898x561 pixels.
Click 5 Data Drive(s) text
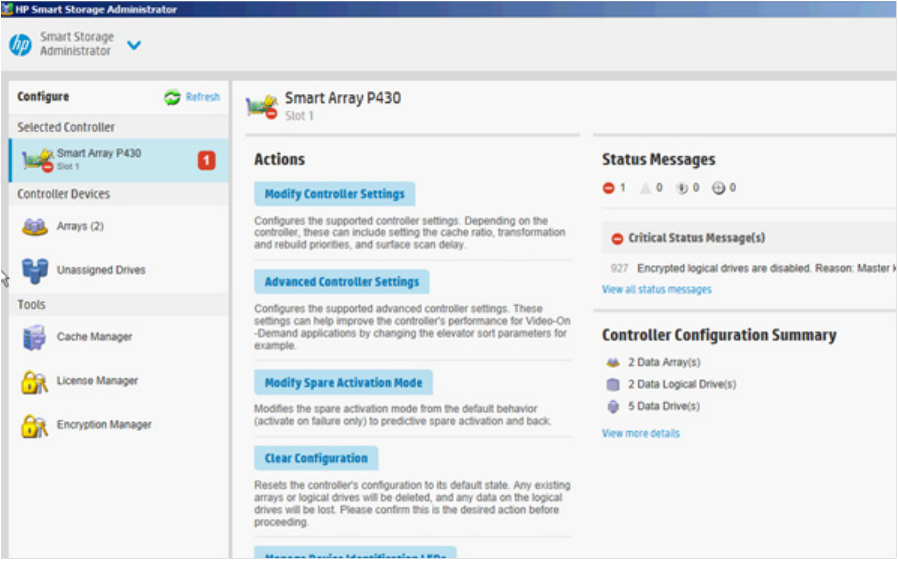(664, 406)
